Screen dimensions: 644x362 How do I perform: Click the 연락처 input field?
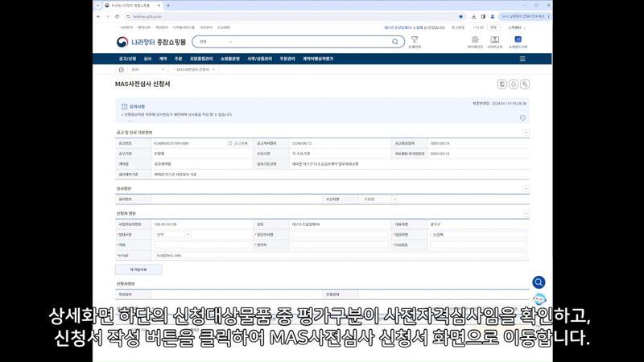point(340,245)
